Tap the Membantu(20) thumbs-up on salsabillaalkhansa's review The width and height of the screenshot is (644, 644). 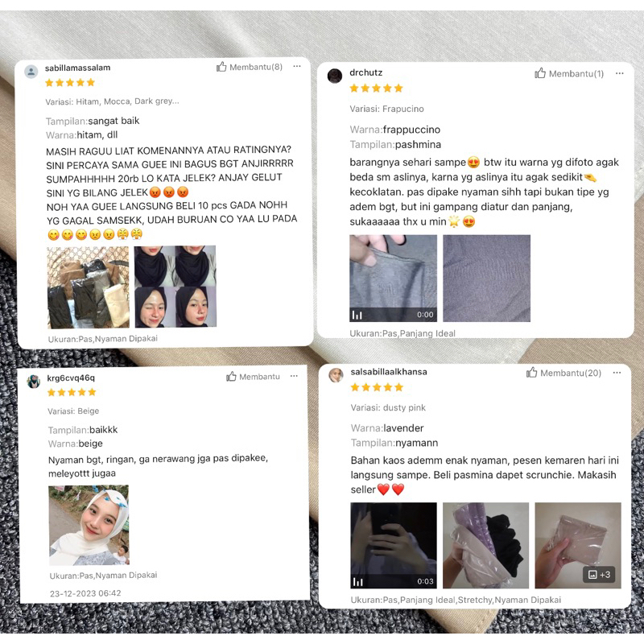tap(564, 373)
